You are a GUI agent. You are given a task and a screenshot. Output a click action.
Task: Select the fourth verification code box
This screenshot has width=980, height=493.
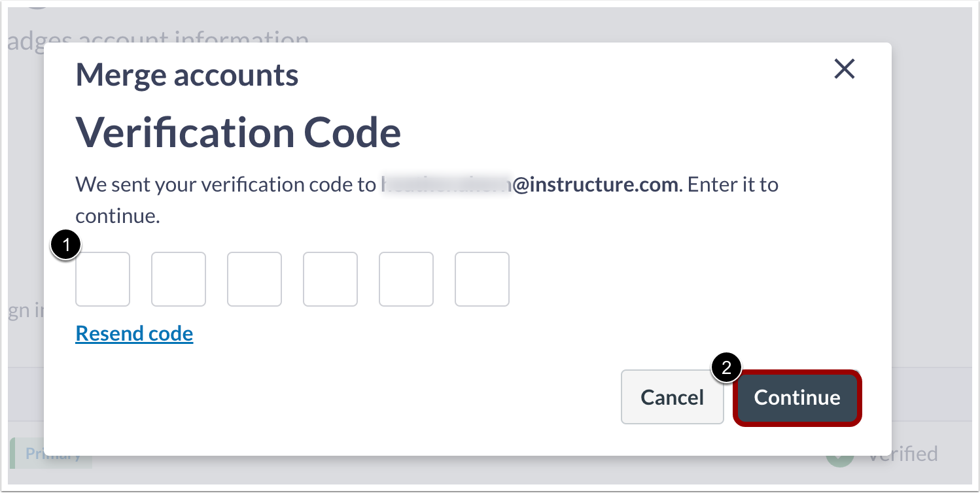pyautogui.click(x=330, y=279)
